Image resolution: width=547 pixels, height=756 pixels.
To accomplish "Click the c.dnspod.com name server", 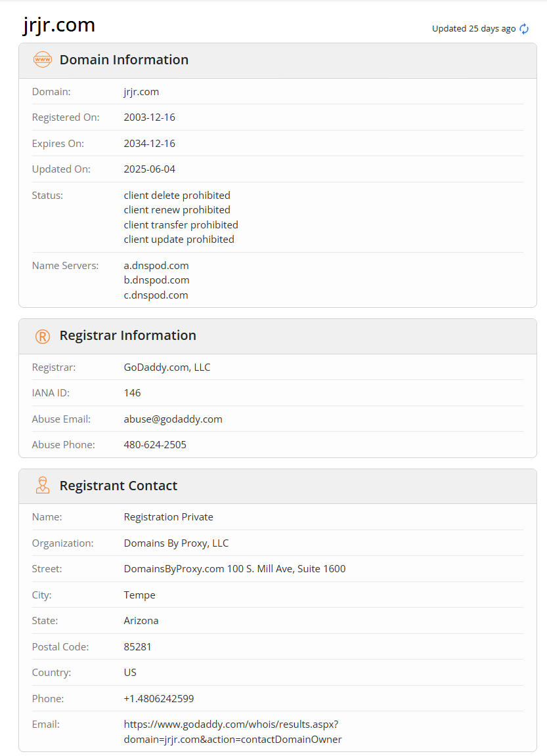I will point(156,295).
